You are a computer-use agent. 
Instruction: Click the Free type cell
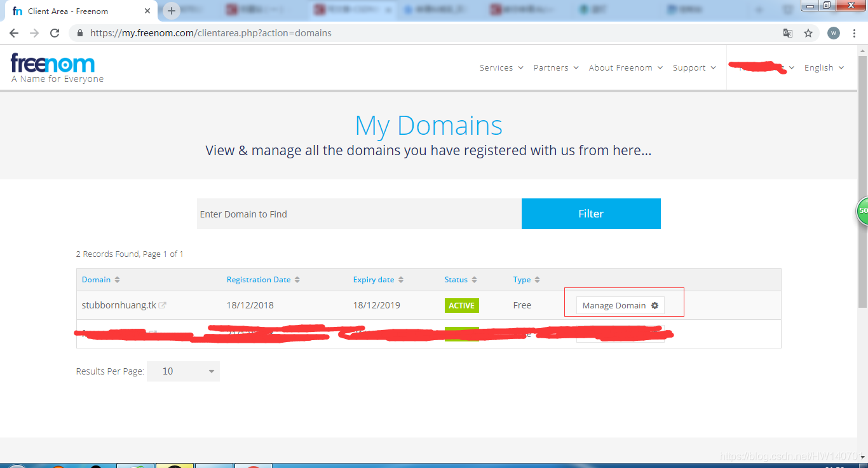(x=522, y=305)
